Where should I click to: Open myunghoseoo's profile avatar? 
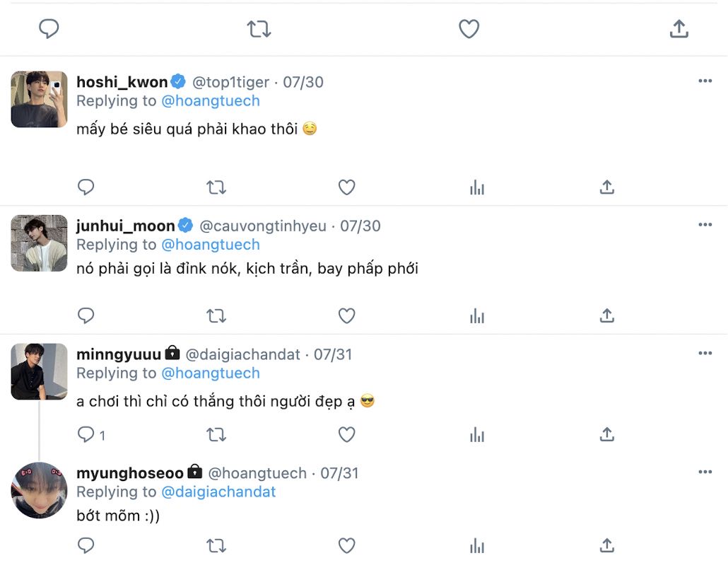(40, 490)
